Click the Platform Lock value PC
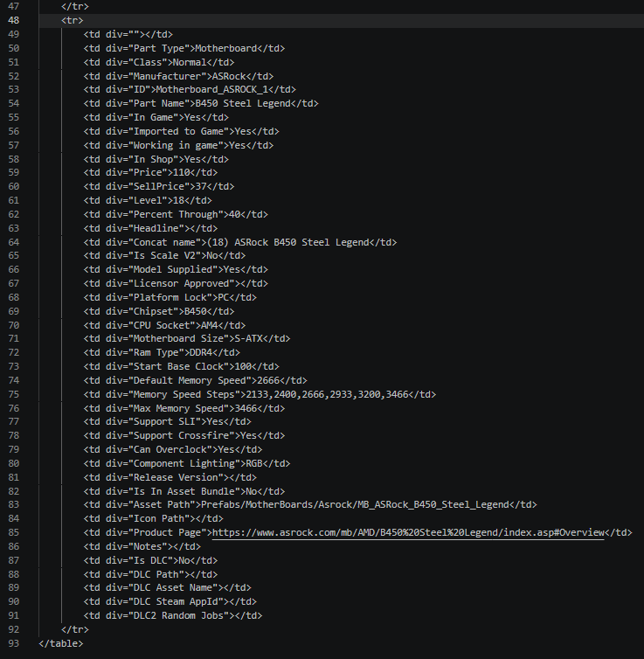Viewport: 644px width, 659px height. click(223, 297)
